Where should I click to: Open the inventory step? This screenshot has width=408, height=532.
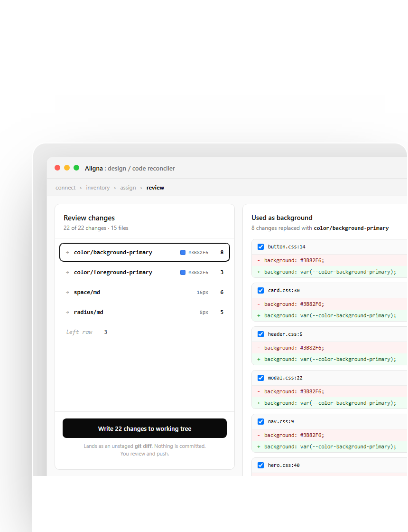(x=98, y=188)
